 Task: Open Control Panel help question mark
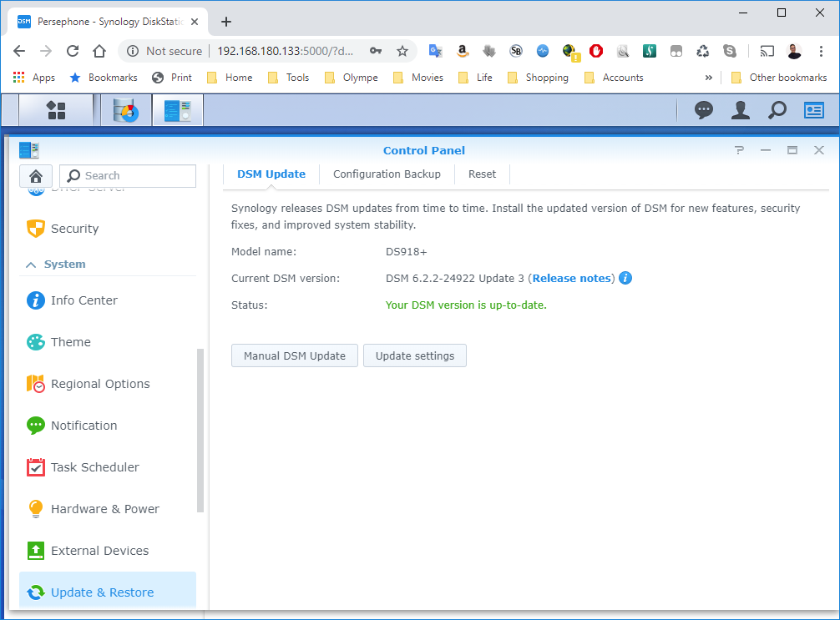pos(739,150)
